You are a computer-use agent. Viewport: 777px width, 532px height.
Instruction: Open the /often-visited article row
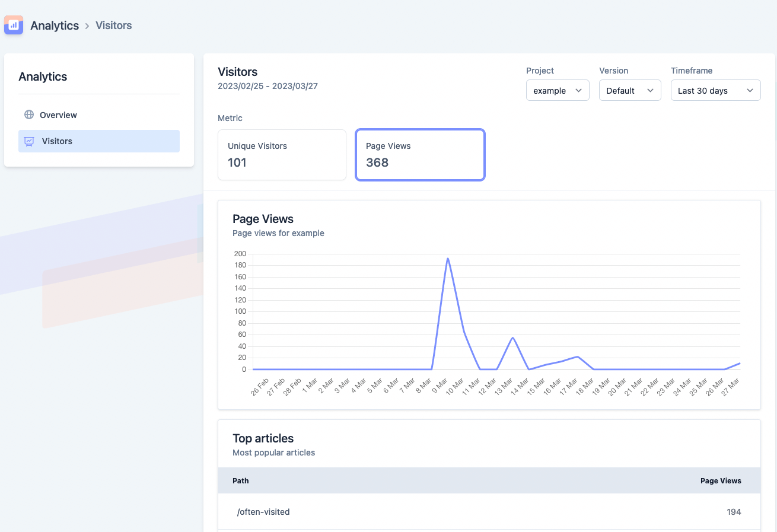(x=263, y=511)
